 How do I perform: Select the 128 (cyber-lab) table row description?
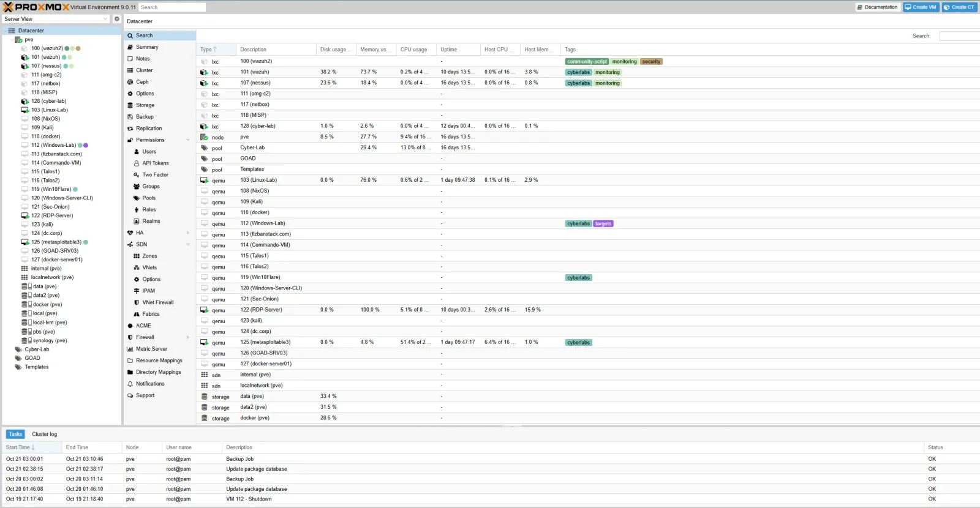258,126
